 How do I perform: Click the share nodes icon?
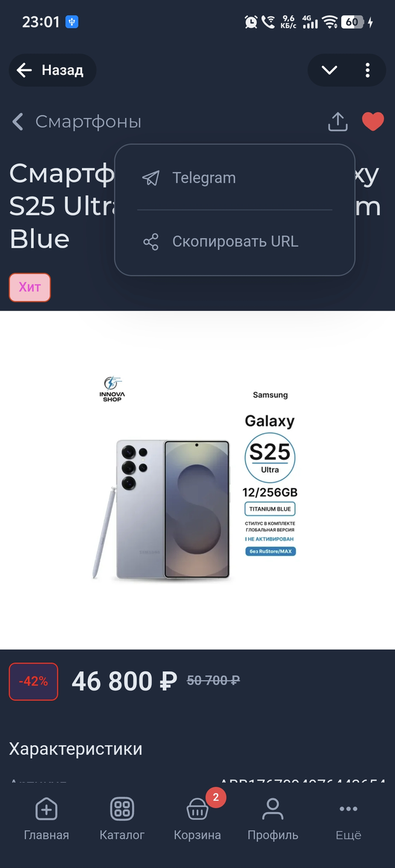click(151, 242)
